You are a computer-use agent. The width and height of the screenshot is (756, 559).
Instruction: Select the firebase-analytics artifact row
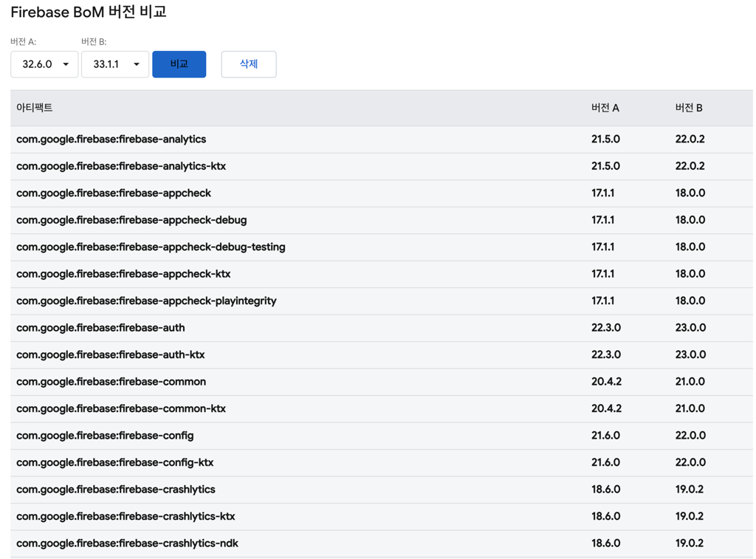(x=382, y=140)
